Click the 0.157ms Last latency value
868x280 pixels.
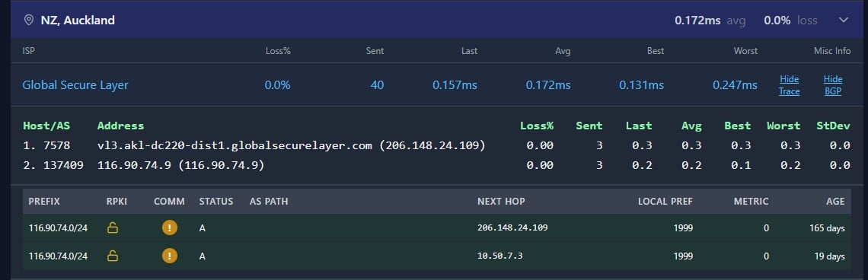coord(455,85)
